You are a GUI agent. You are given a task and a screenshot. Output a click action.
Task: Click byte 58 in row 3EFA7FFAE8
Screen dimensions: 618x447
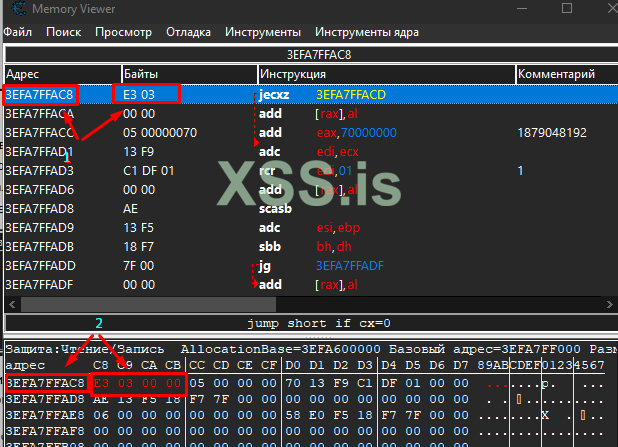tap(293, 415)
